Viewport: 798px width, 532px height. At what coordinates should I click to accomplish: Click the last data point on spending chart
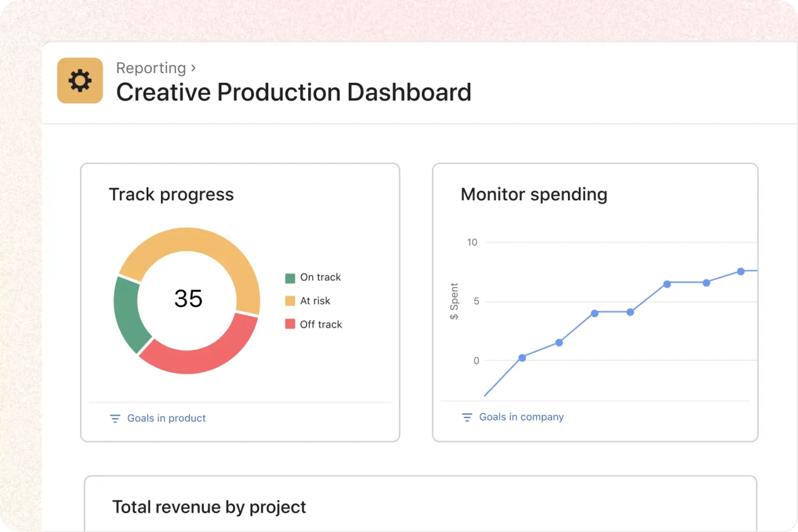coord(741,272)
